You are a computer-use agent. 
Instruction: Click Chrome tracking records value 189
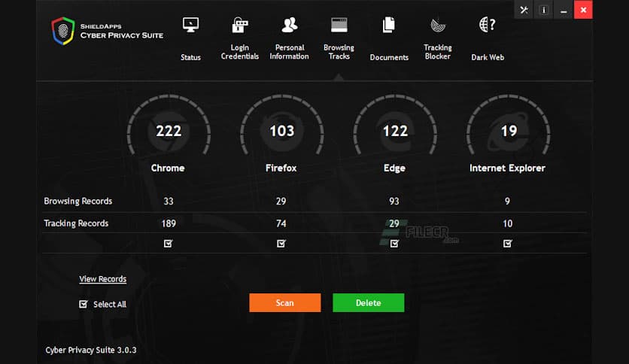[x=169, y=223]
